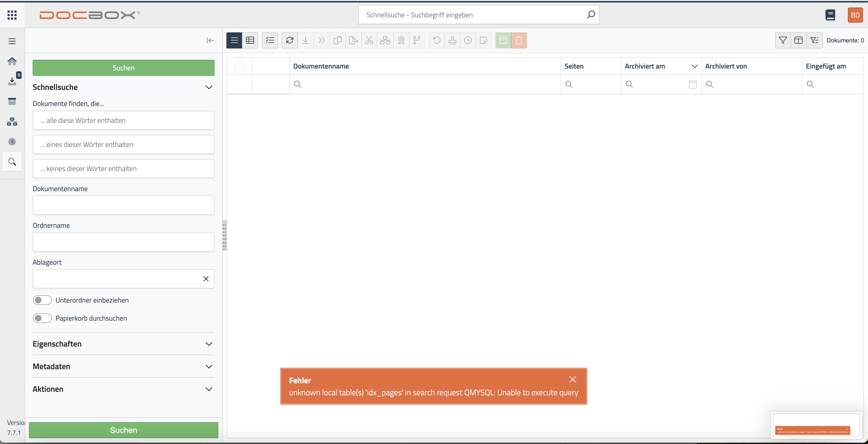Click the bottom green Suchen button
This screenshot has width=868, height=444.
[x=124, y=430]
